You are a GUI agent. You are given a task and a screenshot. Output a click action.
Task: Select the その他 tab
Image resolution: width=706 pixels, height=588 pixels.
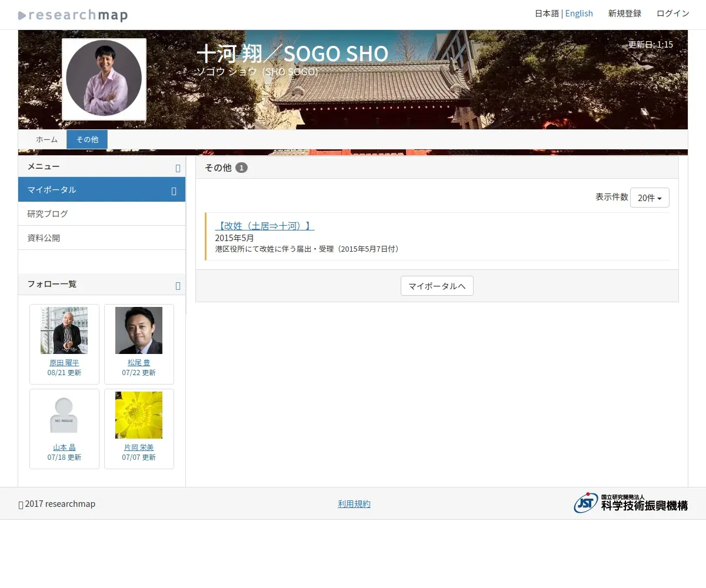click(x=87, y=139)
